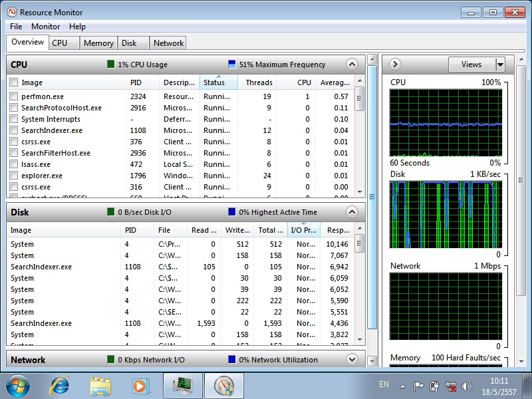Switch to the Memory tab

pos(98,43)
